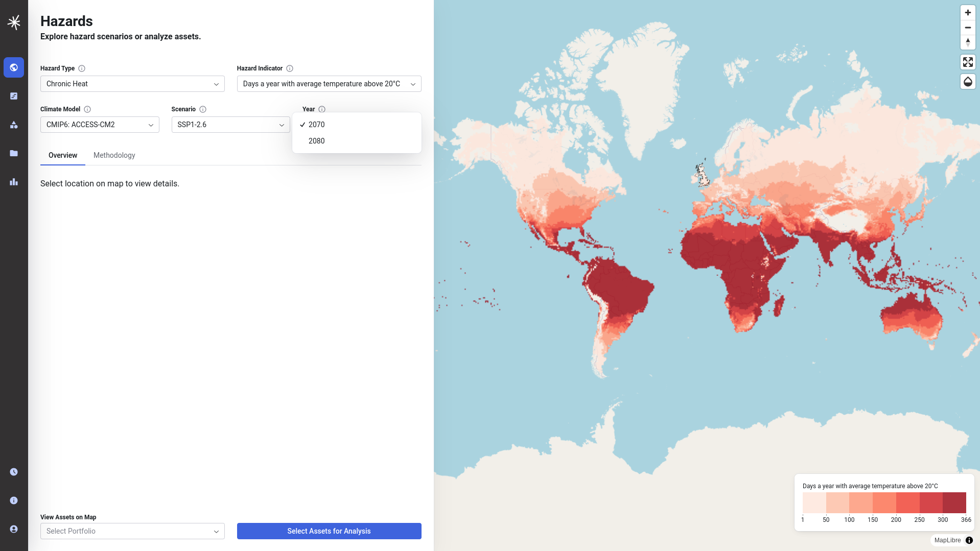Click the globe Hazards sidebar icon

click(x=14, y=67)
